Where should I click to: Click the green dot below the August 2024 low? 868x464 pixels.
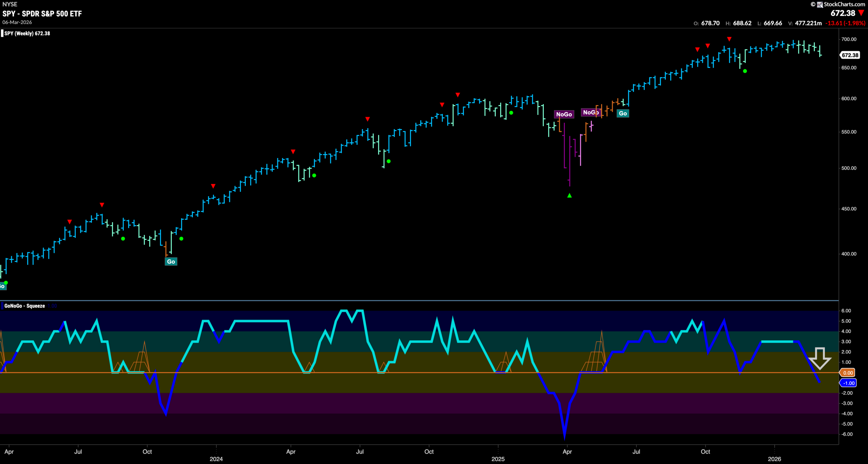click(x=389, y=161)
